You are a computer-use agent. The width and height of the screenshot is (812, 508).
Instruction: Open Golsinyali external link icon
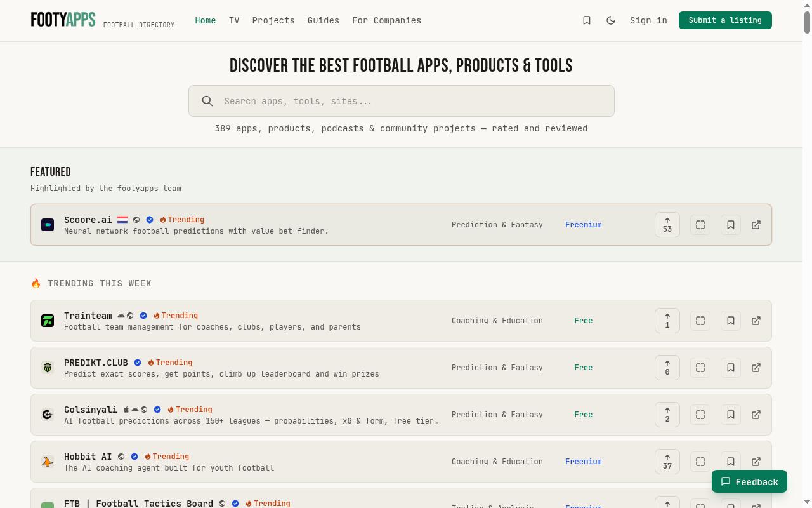pos(756,415)
